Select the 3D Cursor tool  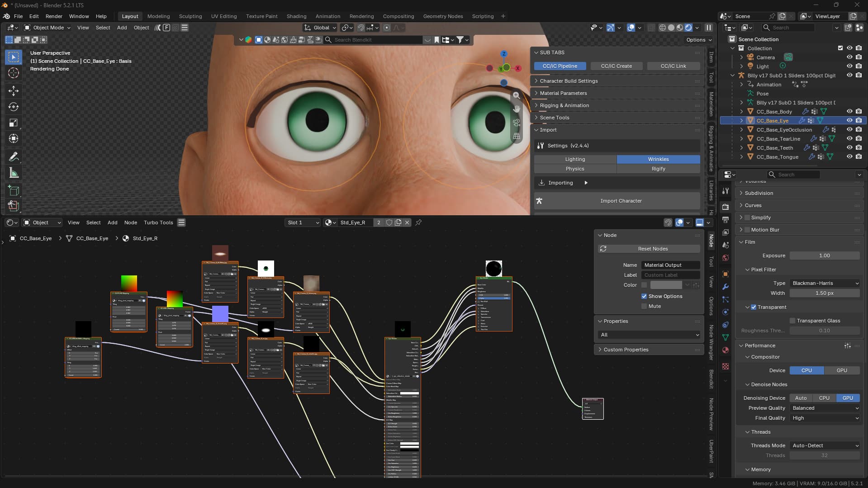pyautogui.click(x=14, y=73)
